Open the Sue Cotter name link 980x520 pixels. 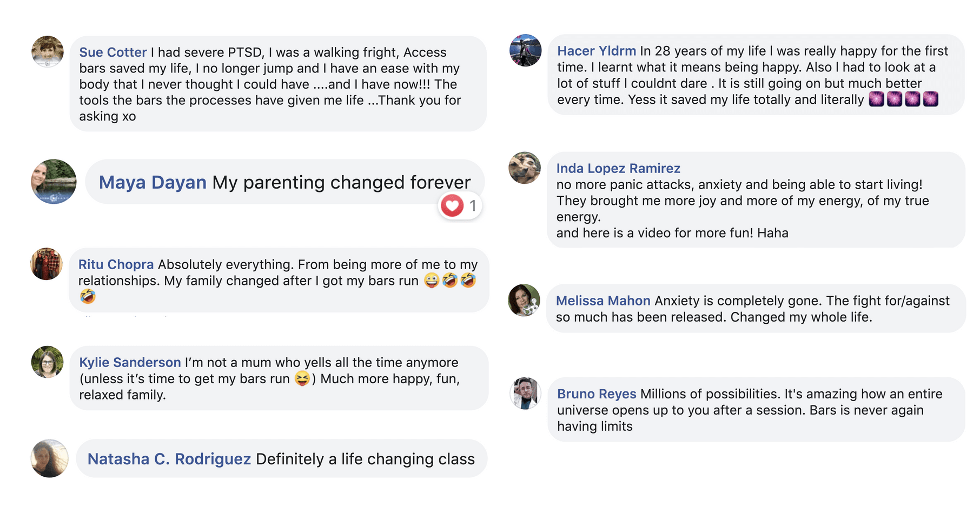click(113, 52)
